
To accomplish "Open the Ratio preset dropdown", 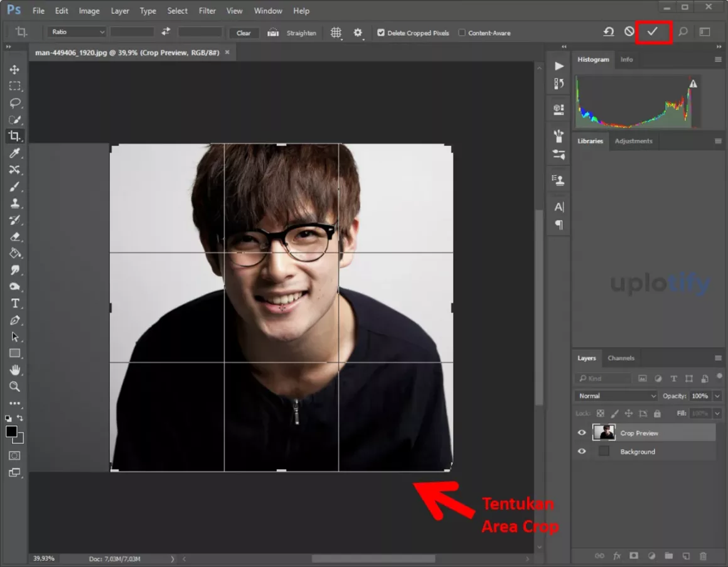I will pyautogui.click(x=77, y=31).
